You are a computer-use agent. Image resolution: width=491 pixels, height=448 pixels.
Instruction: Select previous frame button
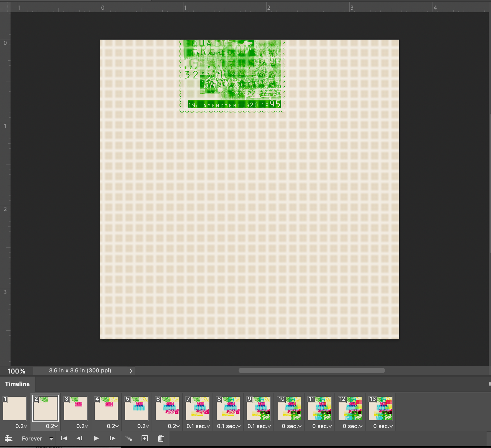point(80,438)
